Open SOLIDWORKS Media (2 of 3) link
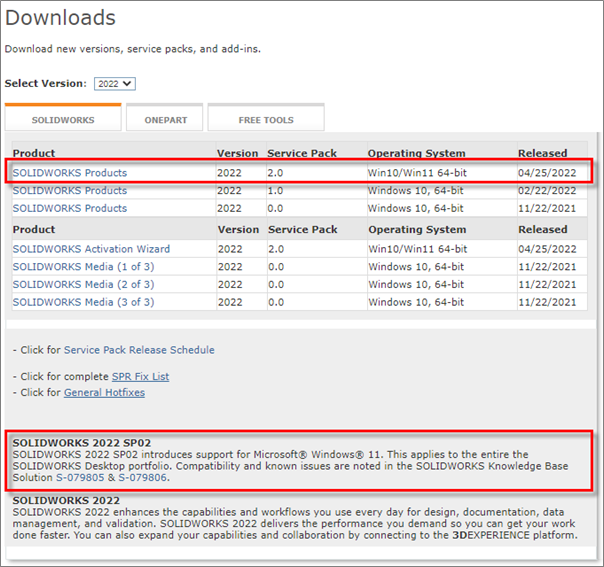The image size is (604, 567). click(x=84, y=284)
